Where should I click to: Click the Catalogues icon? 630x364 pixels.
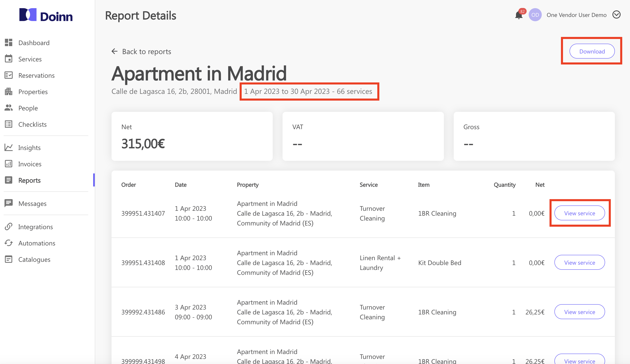(9, 259)
